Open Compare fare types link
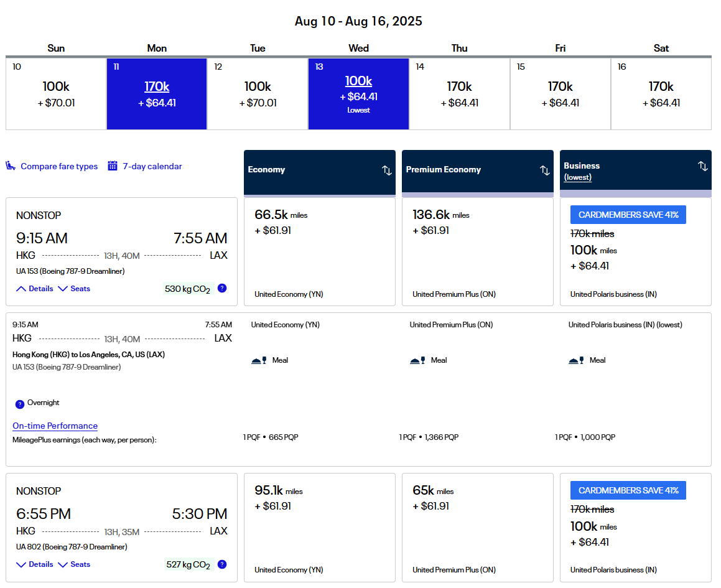The image size is (721, 588). tap(59, 166)
